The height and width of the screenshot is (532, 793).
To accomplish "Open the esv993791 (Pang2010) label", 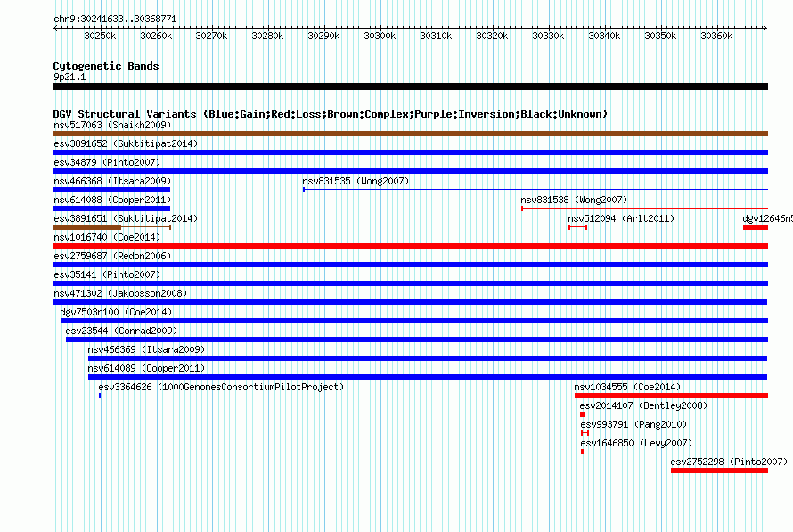I will (x=634, y=424).
